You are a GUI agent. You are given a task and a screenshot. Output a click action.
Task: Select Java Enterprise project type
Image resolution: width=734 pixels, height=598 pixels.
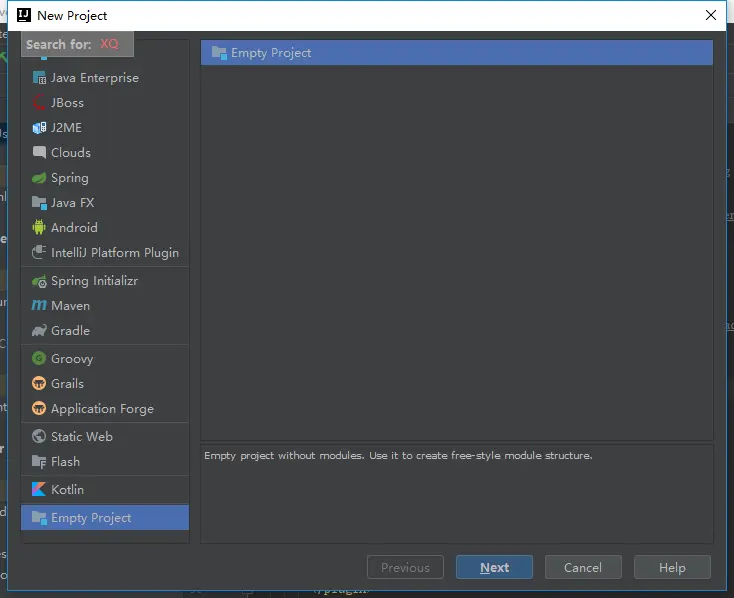tap(105, 78)
